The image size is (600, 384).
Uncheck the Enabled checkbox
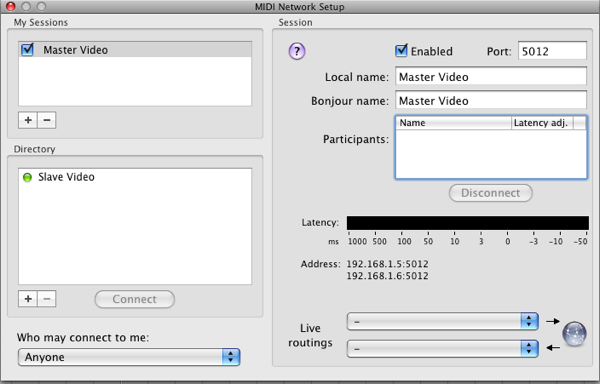point(401,51)
